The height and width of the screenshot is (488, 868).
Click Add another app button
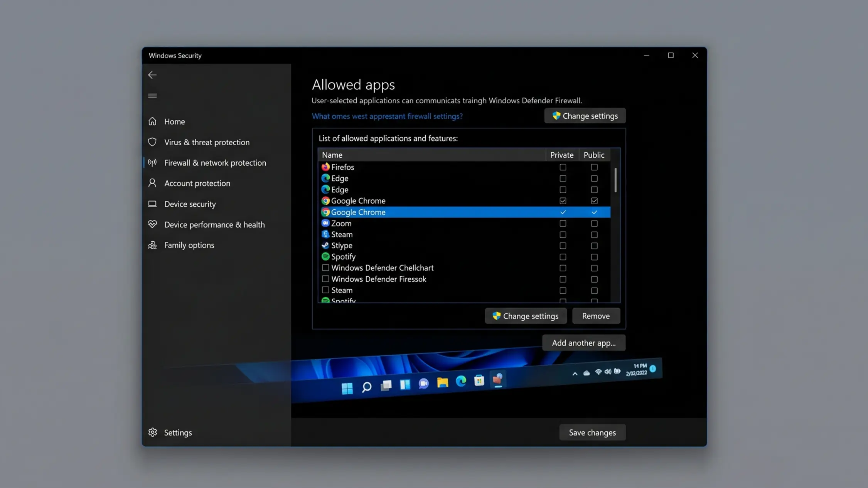[x=584, y=343]
